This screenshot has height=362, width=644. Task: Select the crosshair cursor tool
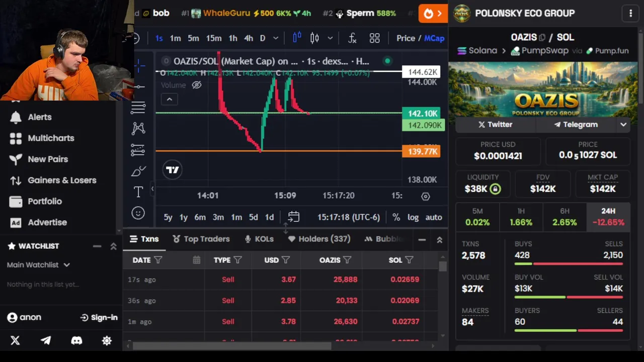tap(139, 65)
